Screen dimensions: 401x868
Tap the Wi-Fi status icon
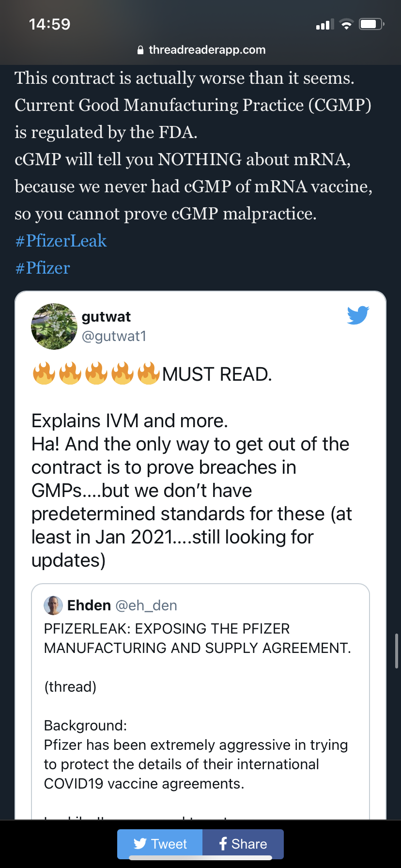[x=346, y=24]
